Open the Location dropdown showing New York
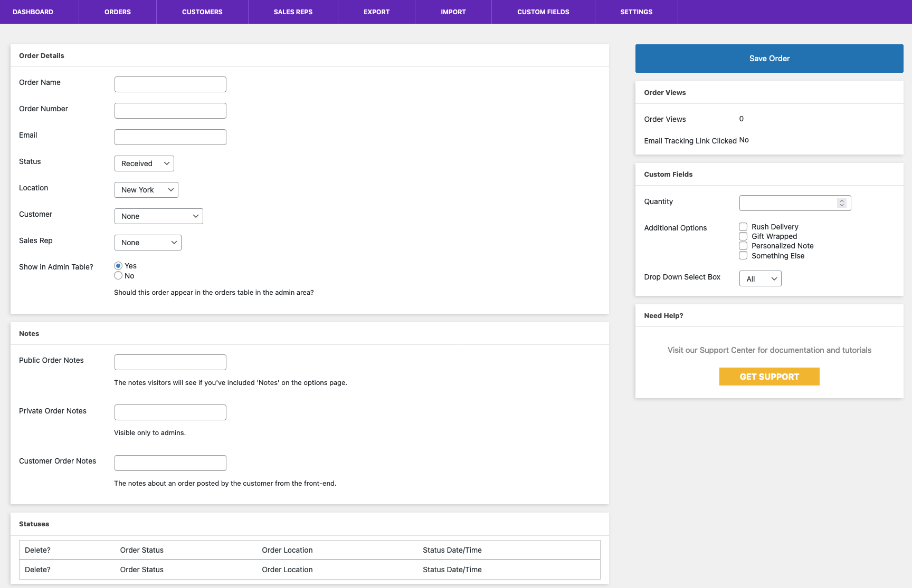Viewport: 912px width, 588px height. (146, 190)
